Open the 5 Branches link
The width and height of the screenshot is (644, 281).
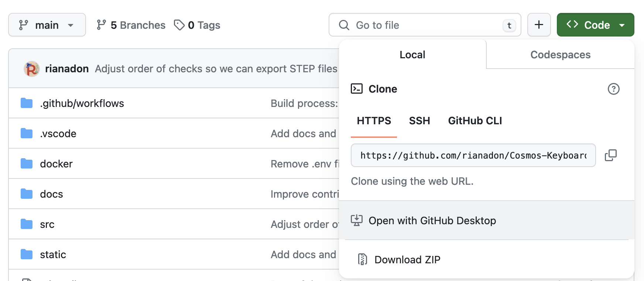click(x=131, y=25)
